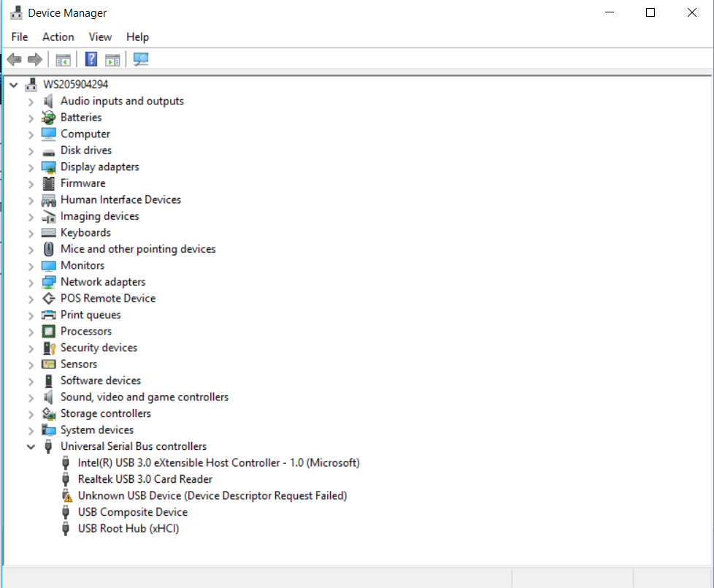Open the View menu
The image size is (714, 588).
pos(100,37)
